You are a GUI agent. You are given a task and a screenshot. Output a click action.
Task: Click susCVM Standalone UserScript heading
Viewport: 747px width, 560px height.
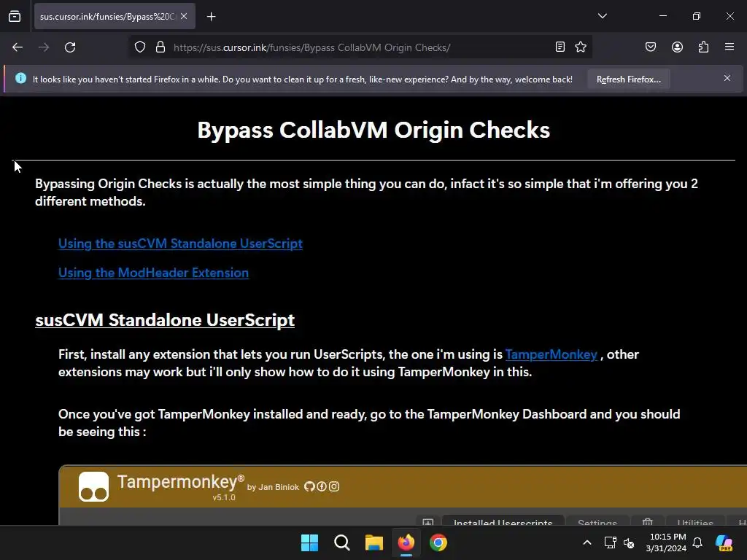click(165, 320)
